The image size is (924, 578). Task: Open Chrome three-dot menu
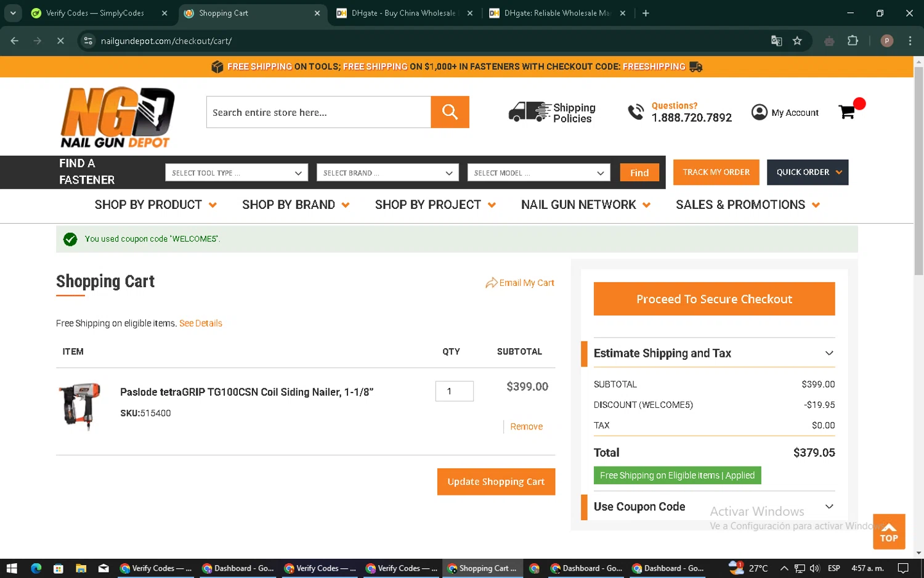coord(910,41)
